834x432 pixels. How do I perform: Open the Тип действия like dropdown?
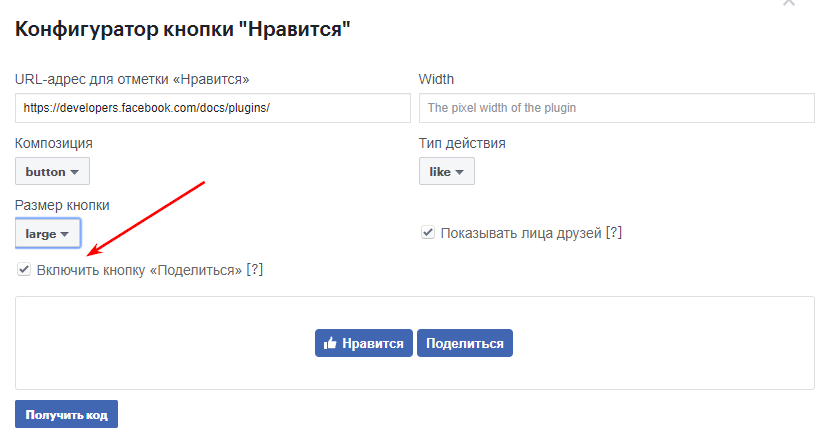click(x=447, y=171)
